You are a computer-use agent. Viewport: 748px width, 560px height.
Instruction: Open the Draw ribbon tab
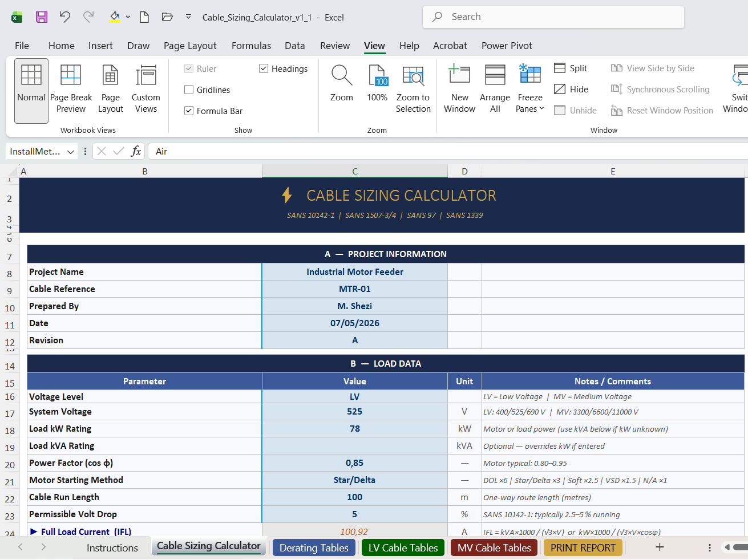coord(139,46)
